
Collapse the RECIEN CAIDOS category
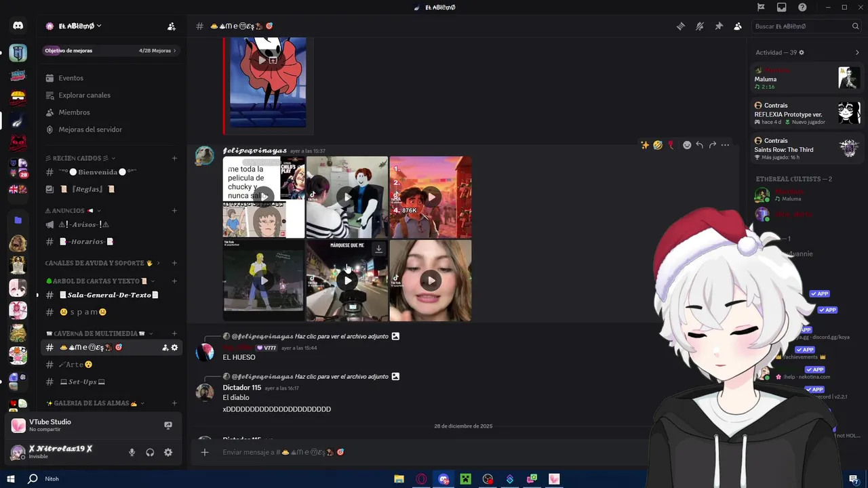click(x=80, y=159)
